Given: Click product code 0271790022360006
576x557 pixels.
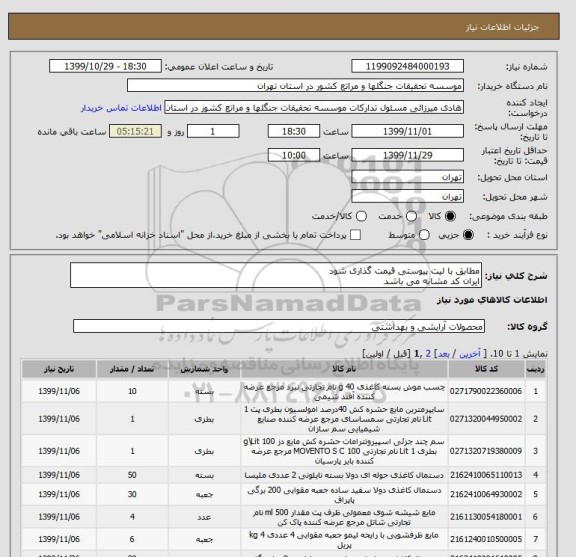Looking at the screenshot, I should (x=486, y=391).
